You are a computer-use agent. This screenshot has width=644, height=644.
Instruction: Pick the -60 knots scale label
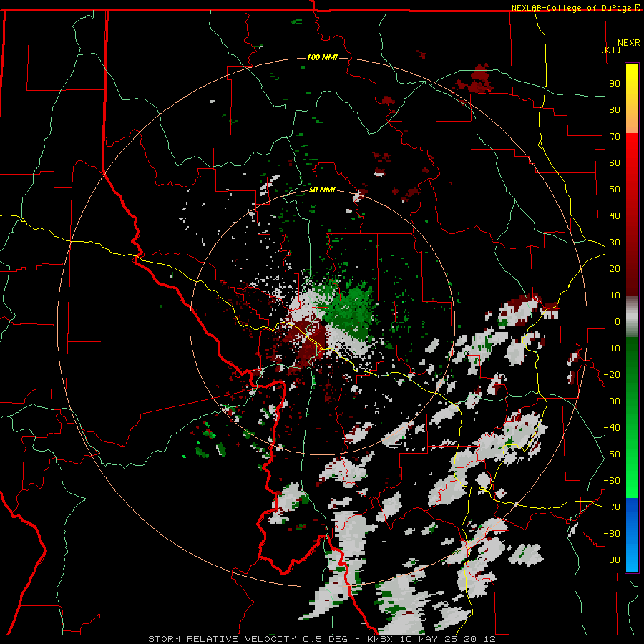[x=612, y=481]
